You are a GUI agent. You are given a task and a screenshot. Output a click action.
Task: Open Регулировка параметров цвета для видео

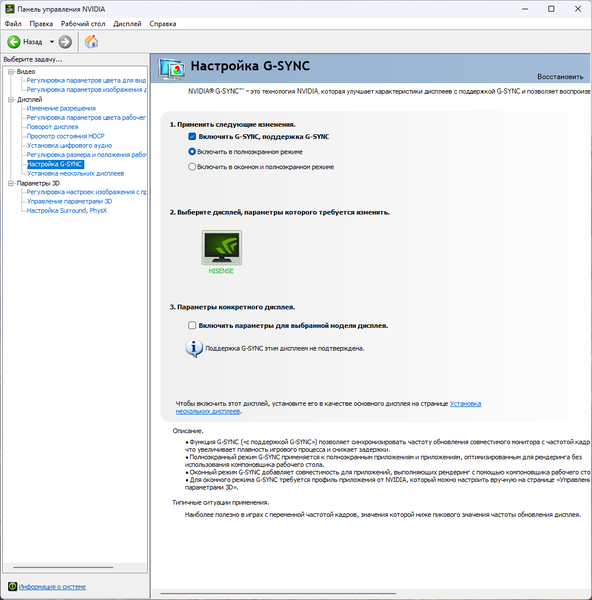coord(86,80)
